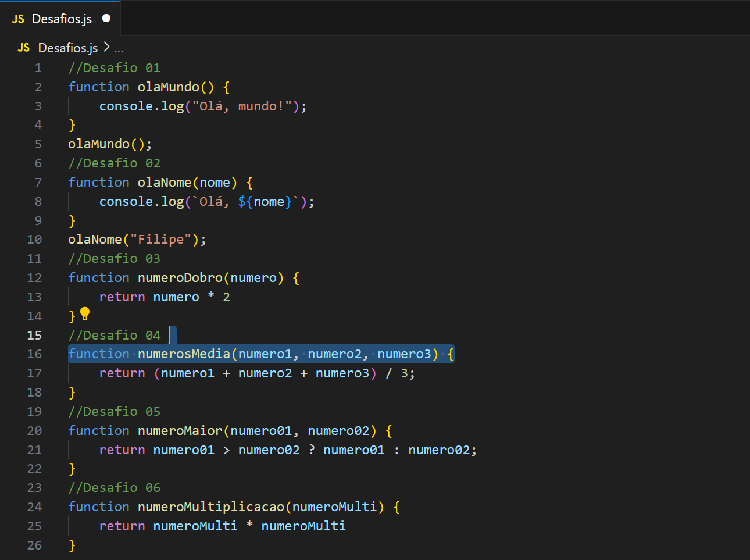Click the parameter numero3 on line 16
This screenshot has width=750, height=560.
(x=405, y=354)
